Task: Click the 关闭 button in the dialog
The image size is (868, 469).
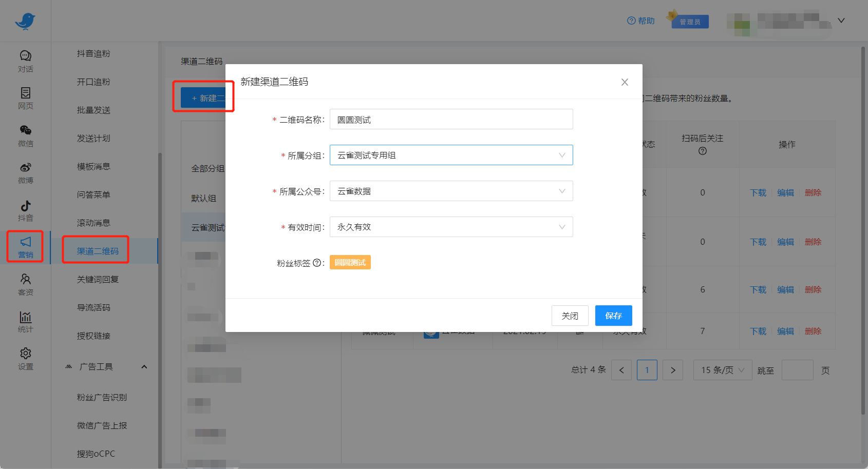Action: (570, 316)
